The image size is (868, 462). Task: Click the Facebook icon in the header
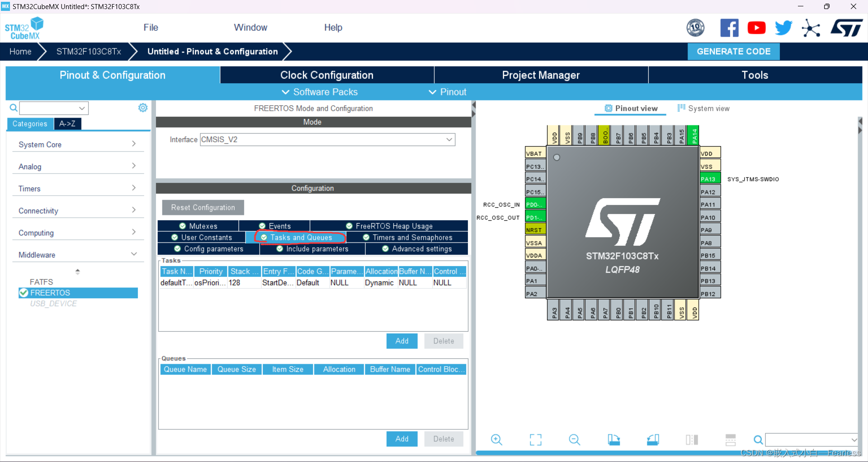coord(730,28)
